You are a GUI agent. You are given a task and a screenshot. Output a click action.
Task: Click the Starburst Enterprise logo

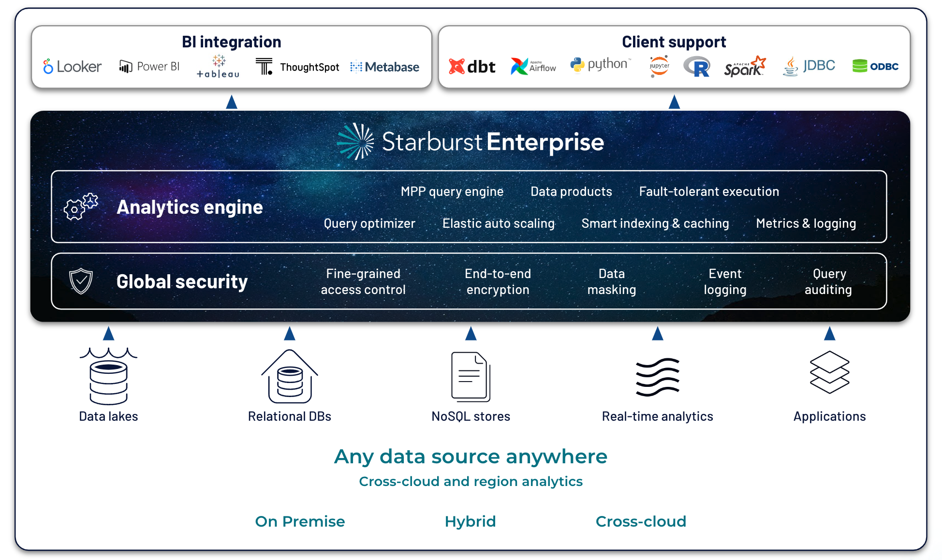(x=469, y=142)
